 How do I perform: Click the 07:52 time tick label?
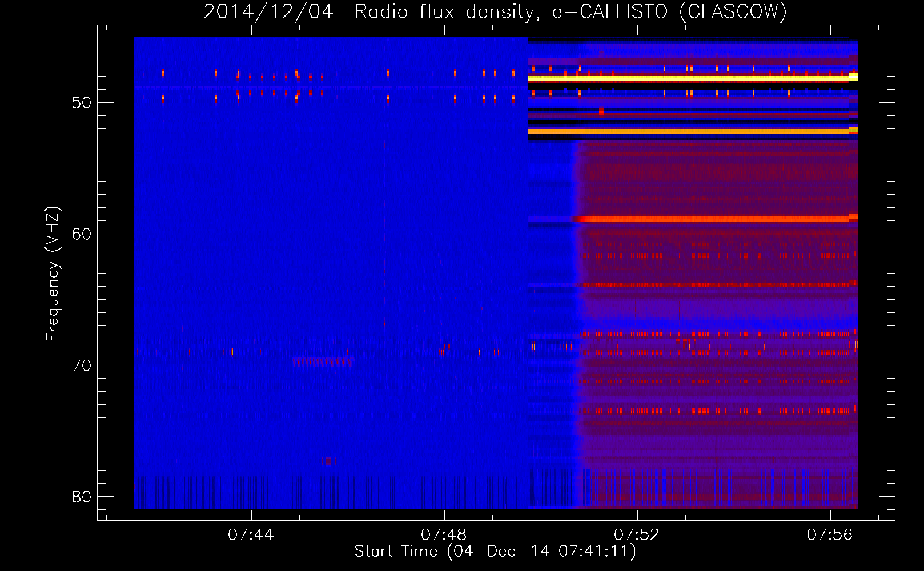click(x=637, y=535)
